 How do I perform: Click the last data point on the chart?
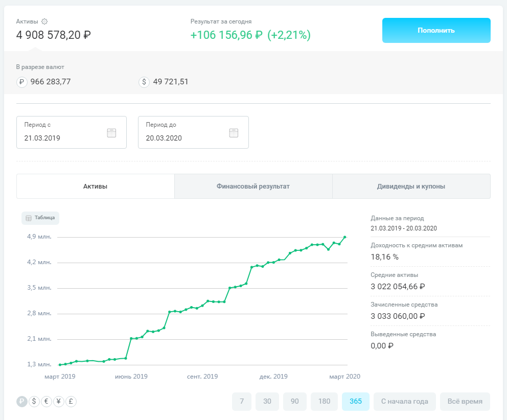coord(345,237)
